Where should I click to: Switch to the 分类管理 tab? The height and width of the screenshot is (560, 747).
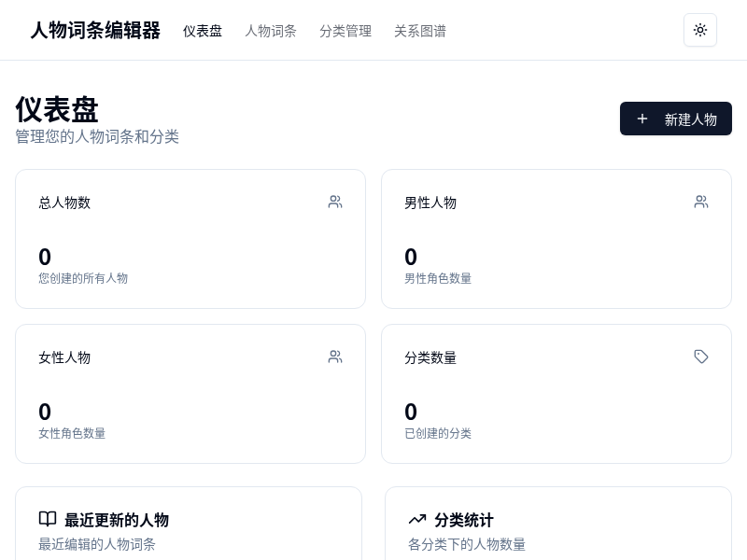(x=345, y=31)
